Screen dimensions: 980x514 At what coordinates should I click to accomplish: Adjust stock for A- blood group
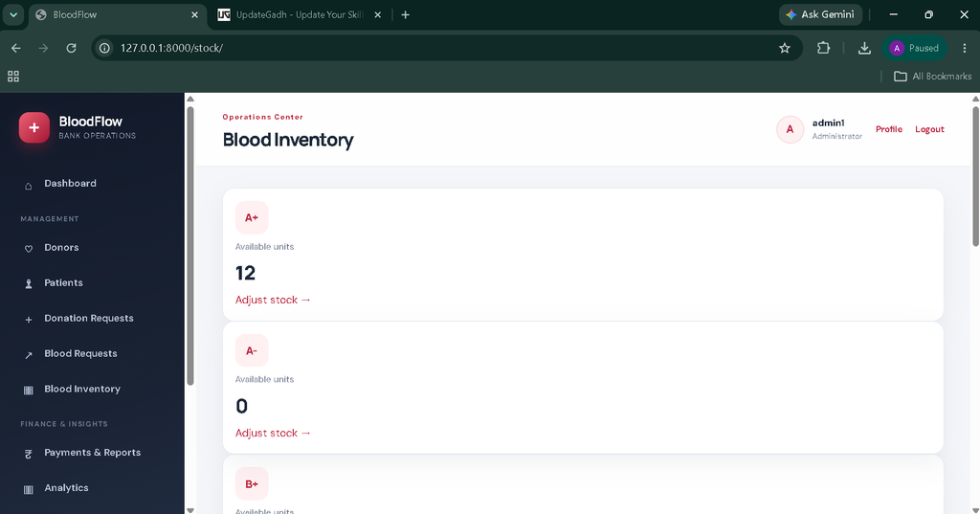point(273,433)
